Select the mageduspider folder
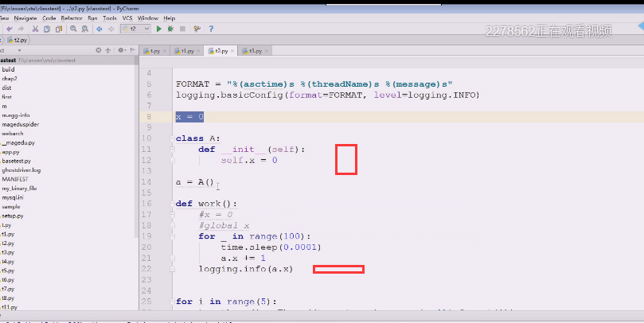This screenshot has height=323, width=644. (20, 124)
